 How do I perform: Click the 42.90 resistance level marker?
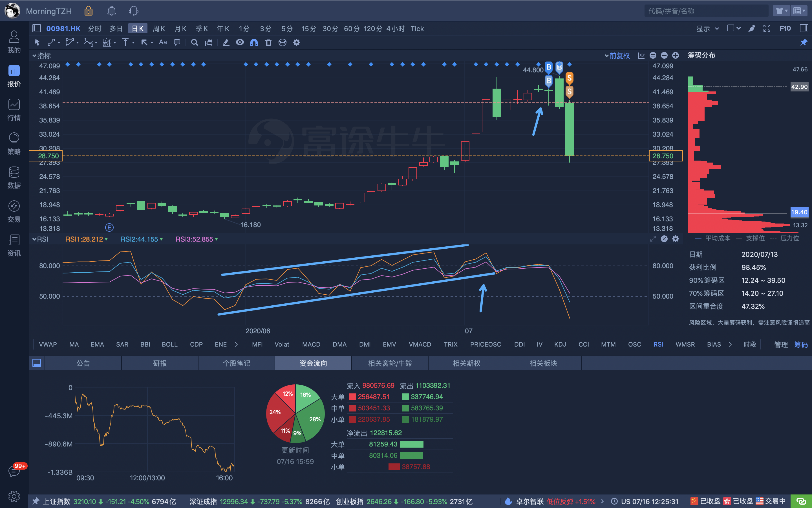799,87
